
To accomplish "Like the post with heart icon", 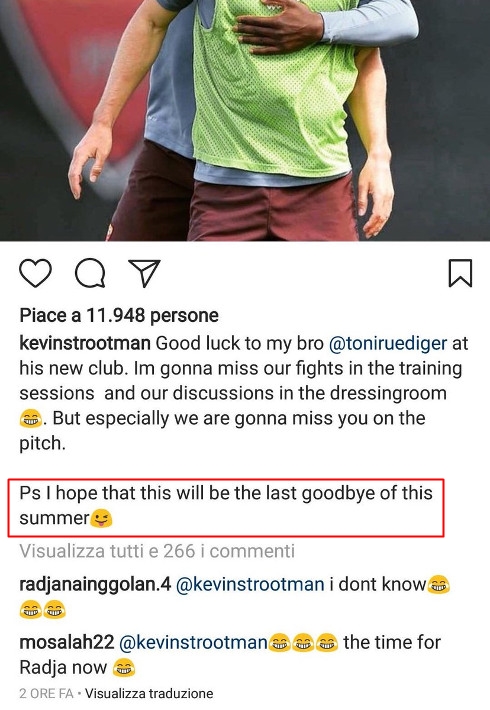I will click(x=35, y=273).
